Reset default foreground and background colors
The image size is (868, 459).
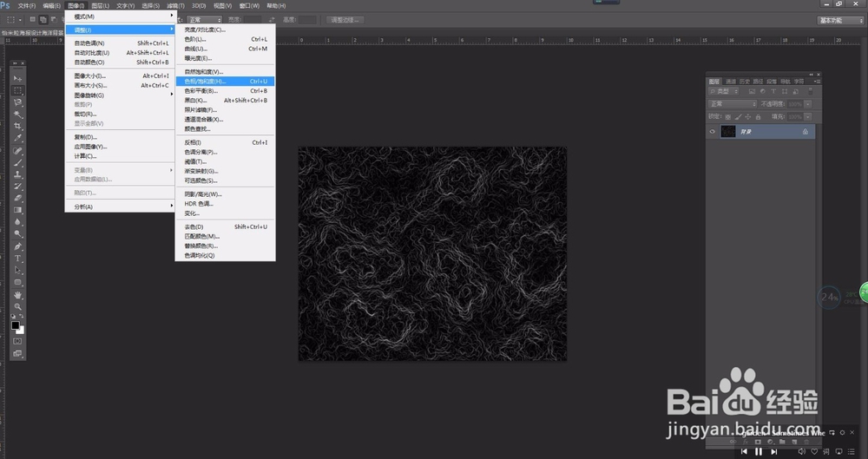tap(14, 317)
